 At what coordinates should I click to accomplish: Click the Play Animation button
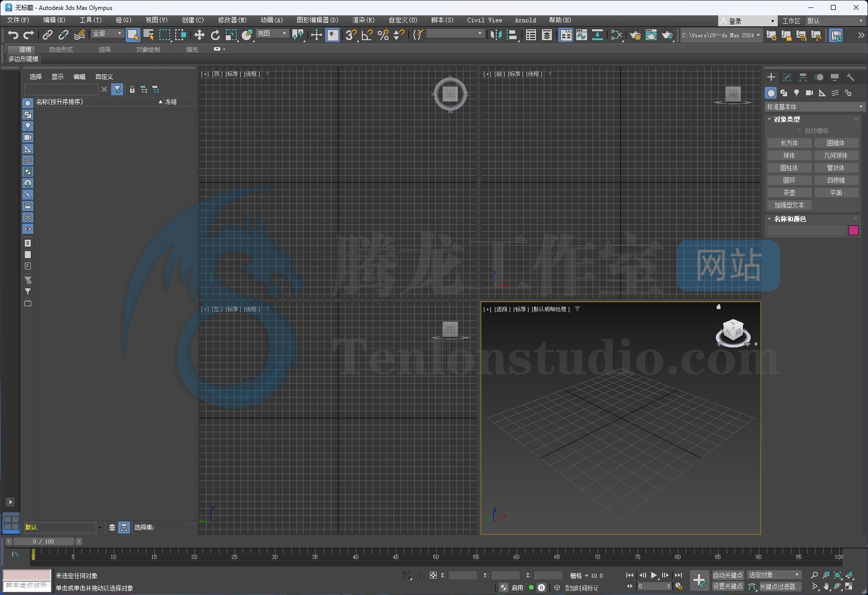click(x=654, y=575)
